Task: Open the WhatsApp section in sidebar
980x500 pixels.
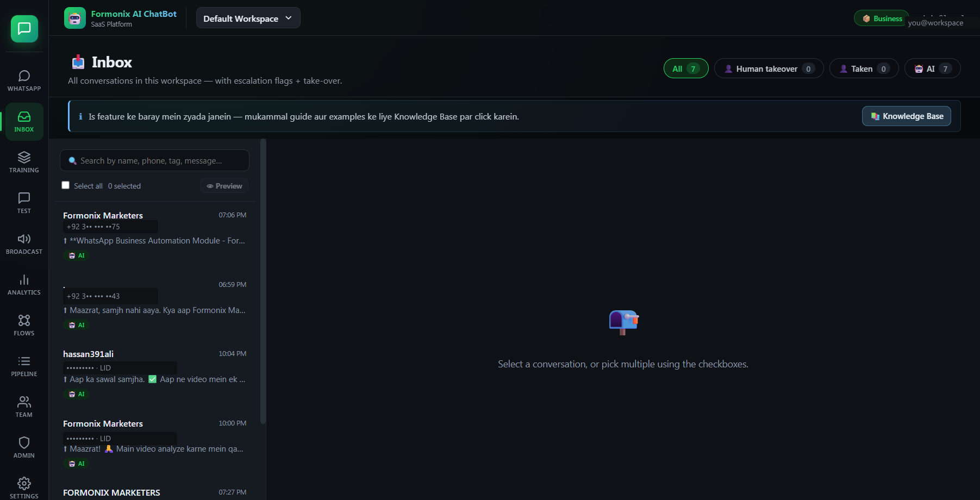Action: coord(24,80)
